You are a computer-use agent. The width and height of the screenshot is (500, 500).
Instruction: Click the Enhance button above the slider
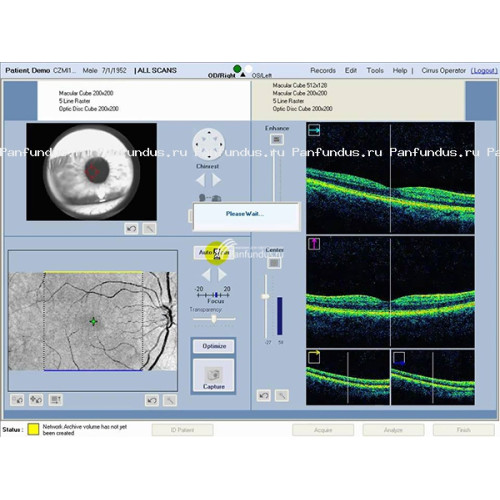tap(276, 139)
